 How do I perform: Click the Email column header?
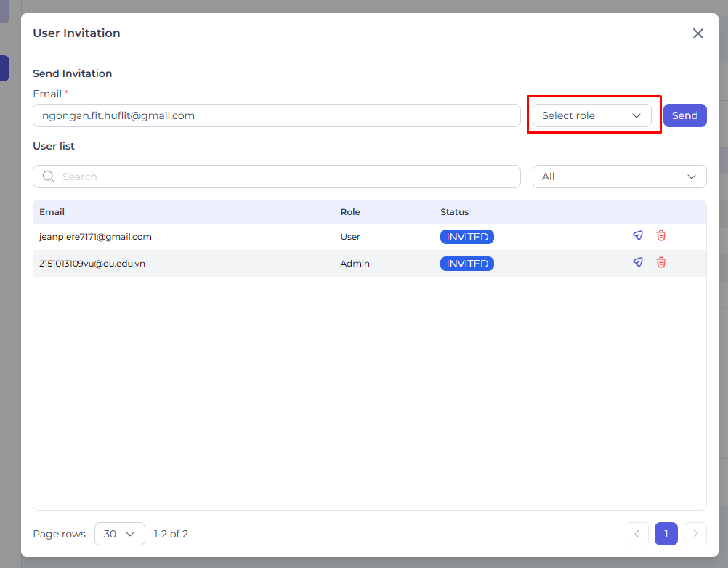point(52,212)
